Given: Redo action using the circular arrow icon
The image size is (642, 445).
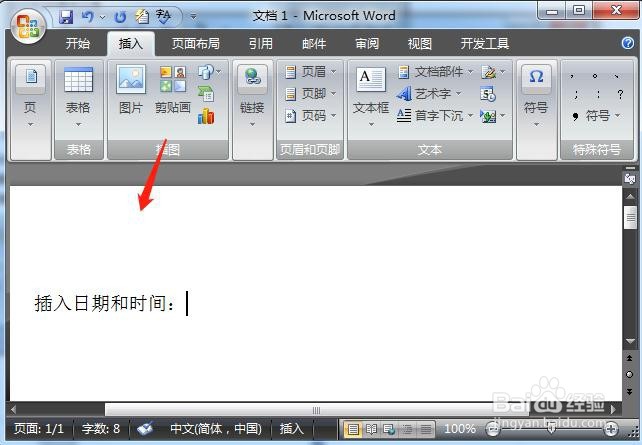Looking at the screenshot, I should [x=120, y=17].
